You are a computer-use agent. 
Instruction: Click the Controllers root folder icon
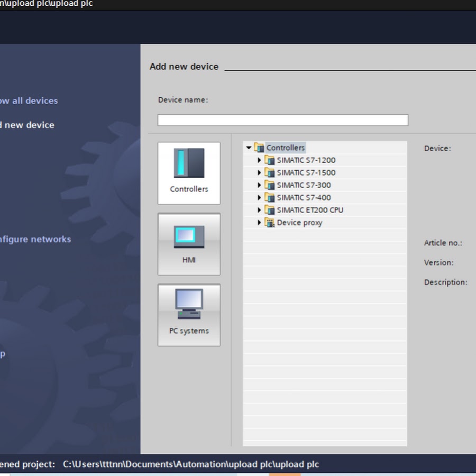pyautogui.click(x=259, y=148)
